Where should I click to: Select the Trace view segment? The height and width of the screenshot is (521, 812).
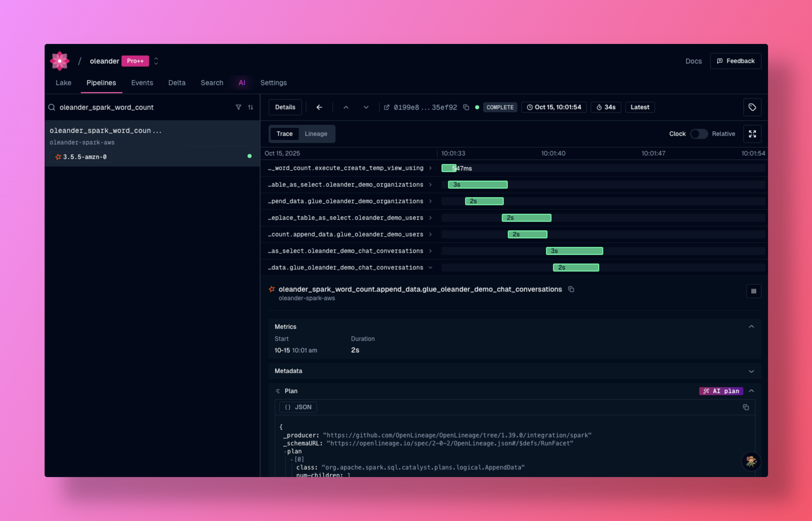point(284,134)
